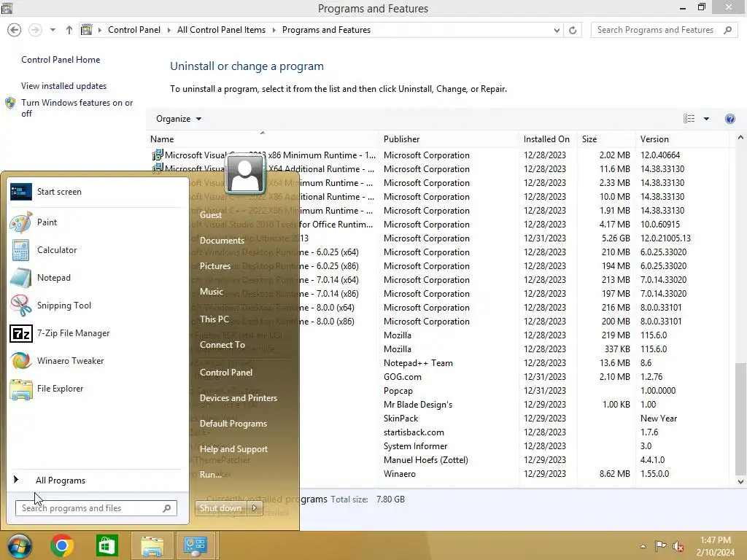Click View installed updates link
The height and width of the screenshot is (560, 747).
point(64,86)
